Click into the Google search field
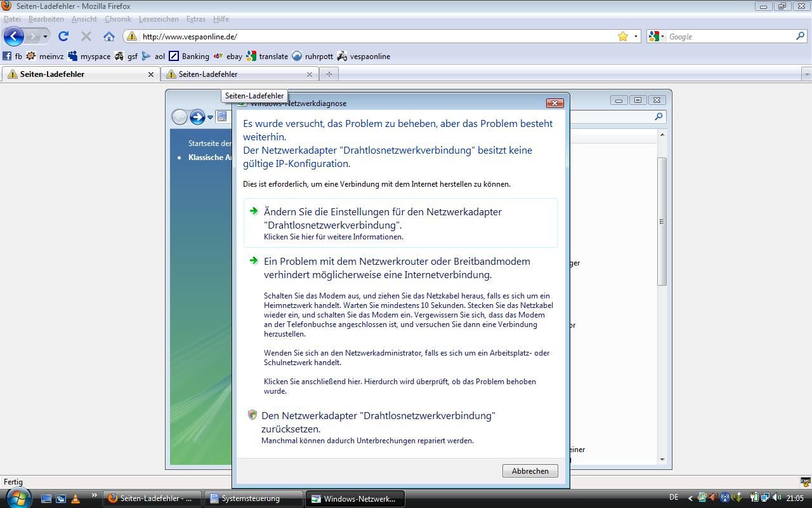812x508 pixels. (x=730, y=36)
